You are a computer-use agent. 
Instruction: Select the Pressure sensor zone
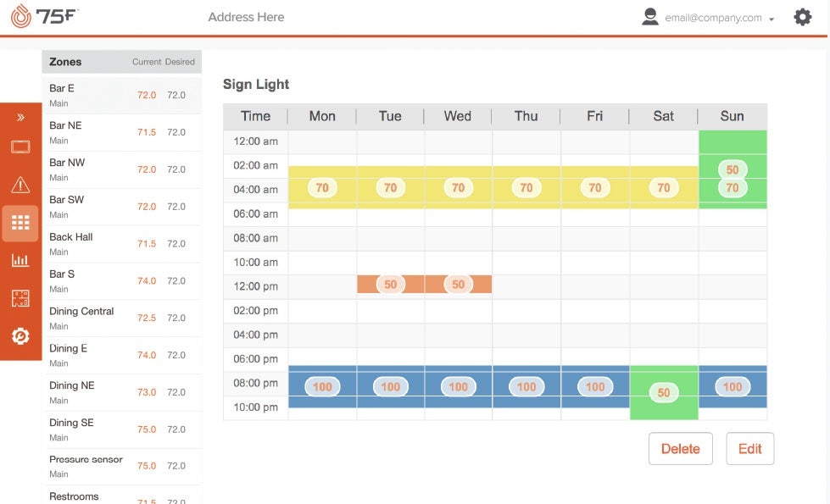[121, 466]
